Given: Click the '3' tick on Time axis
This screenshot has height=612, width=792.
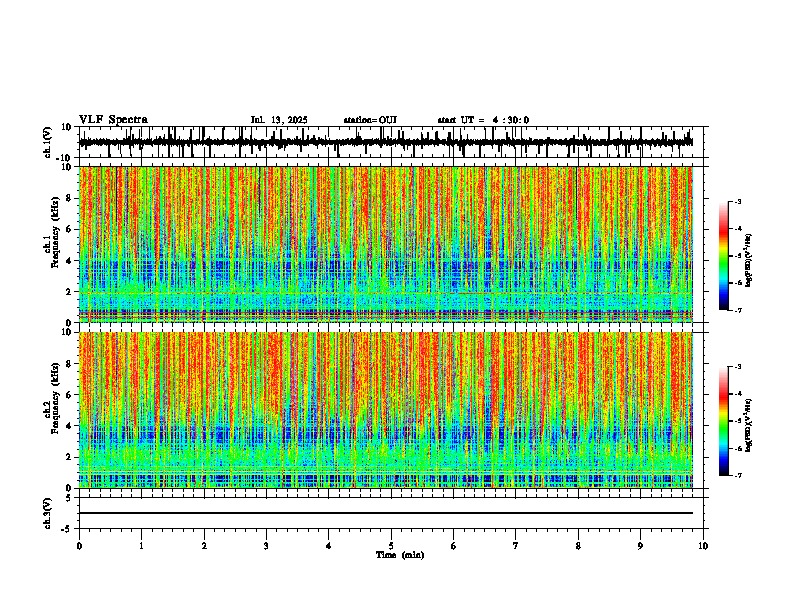Looking at the screenshot, I should [x=266, y=546].
